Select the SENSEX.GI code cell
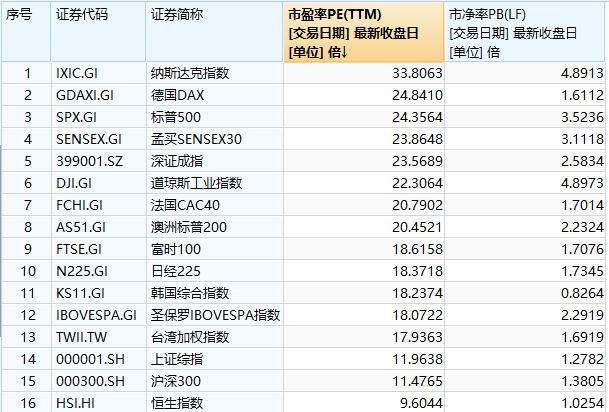 click(x=98, y=139)
